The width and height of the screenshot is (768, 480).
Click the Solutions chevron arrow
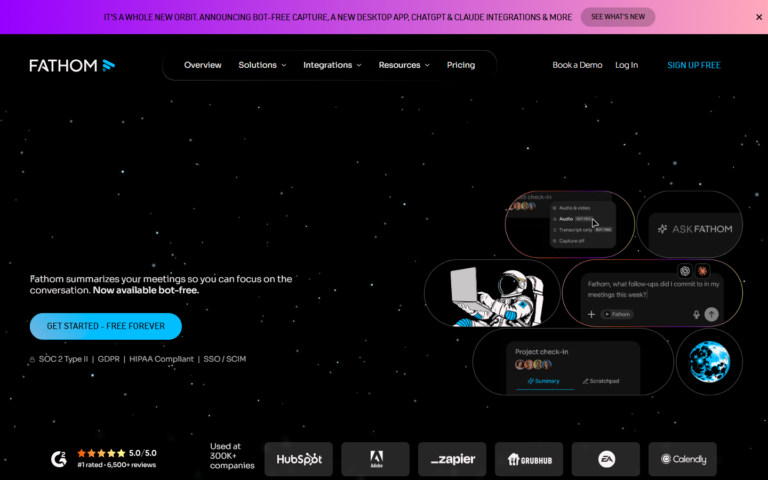(x=284, y=65)
